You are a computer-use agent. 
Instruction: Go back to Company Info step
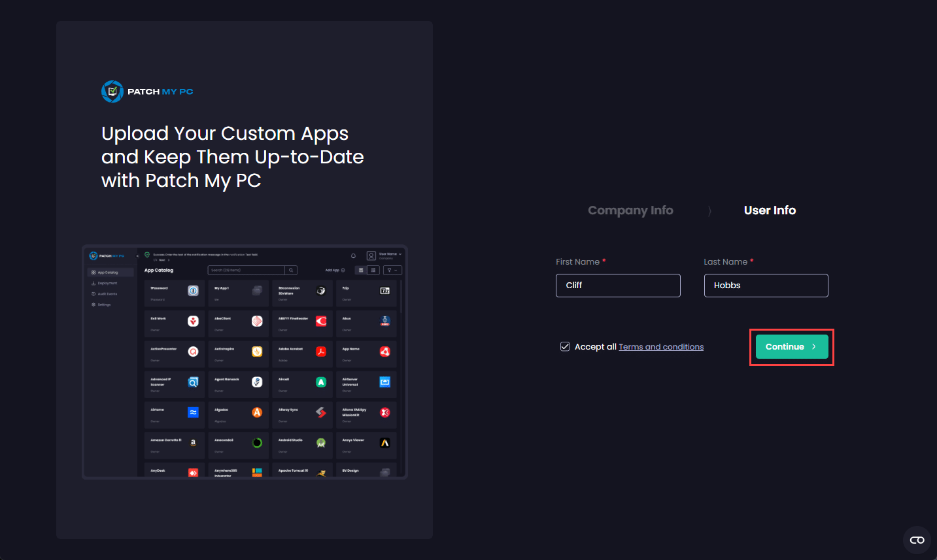(x=630, y=210)
